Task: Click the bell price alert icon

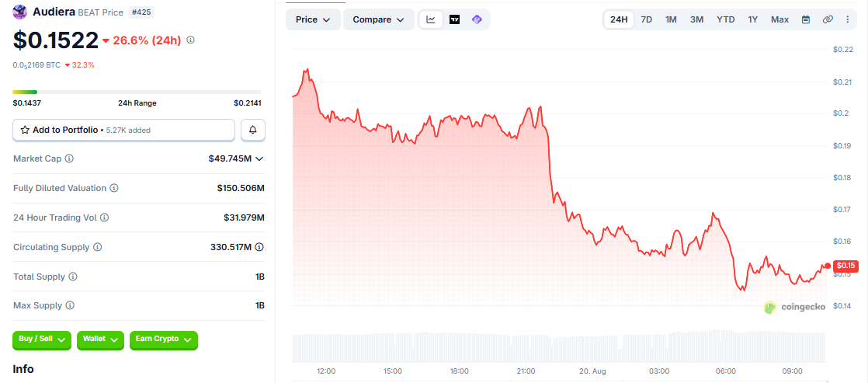Action: 253,130
